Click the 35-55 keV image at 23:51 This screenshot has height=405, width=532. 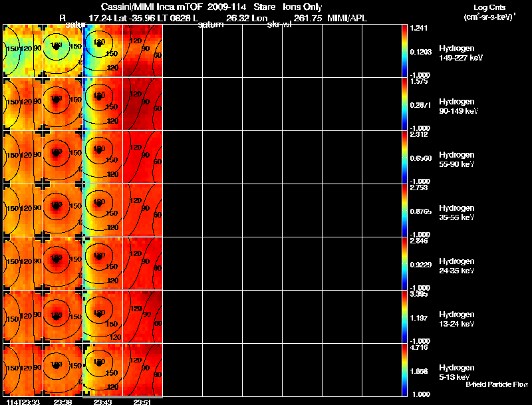pos(142,211)
